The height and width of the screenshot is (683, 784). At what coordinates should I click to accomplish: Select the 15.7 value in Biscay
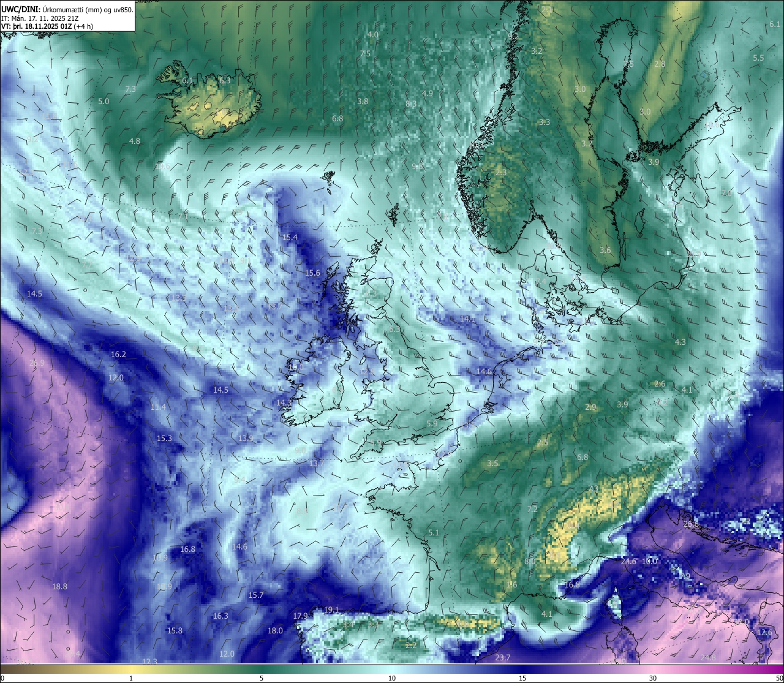tap(256, 595)
